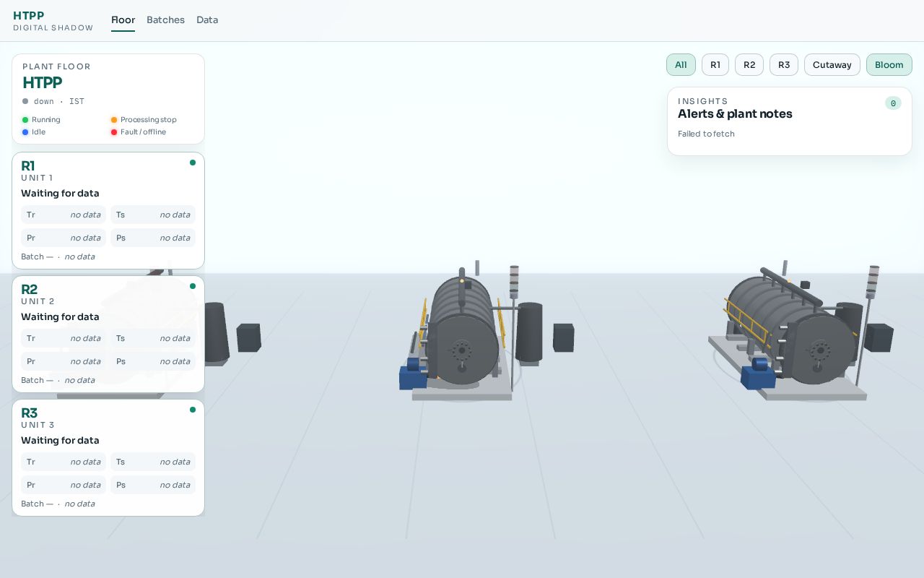Click the Alerts & plant notes heading
Viewport: 924px width, 578px height.
coord(735,114)
